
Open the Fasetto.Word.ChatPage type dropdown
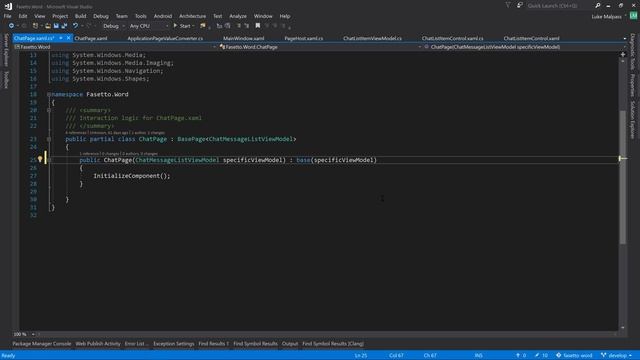pyautogui.click(x=320, y=47)
